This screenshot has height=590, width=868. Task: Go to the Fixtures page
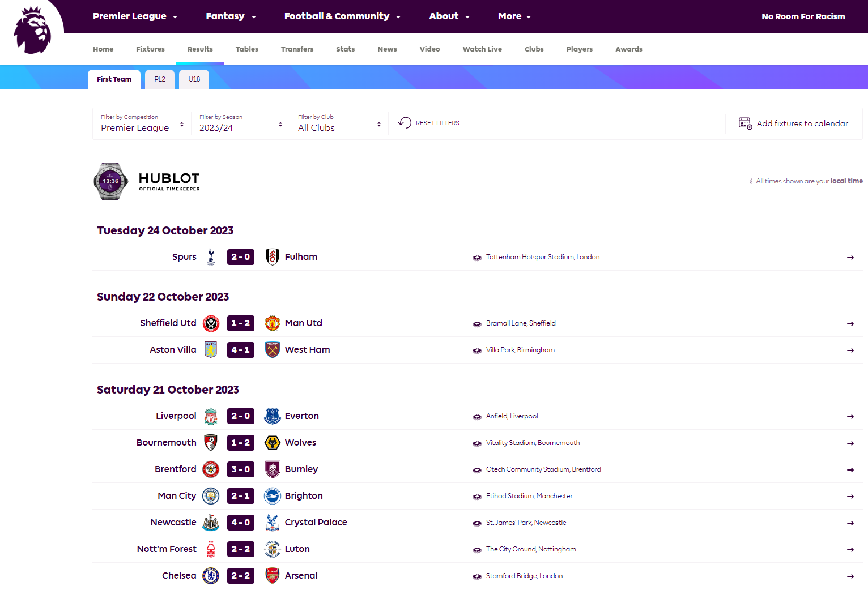150,49
